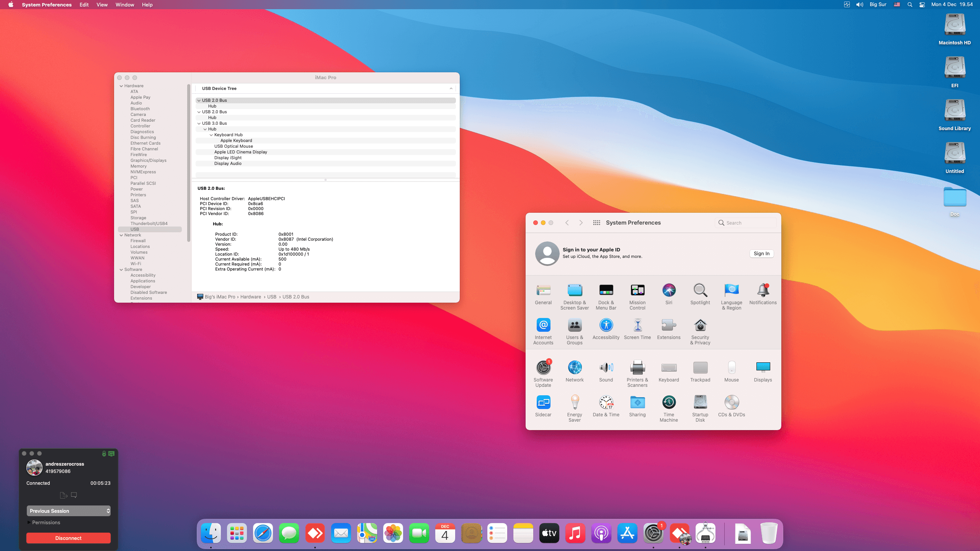Open Desktop & Screen Saver preferences
Viewport: 980px width, 551px height.
575,297
